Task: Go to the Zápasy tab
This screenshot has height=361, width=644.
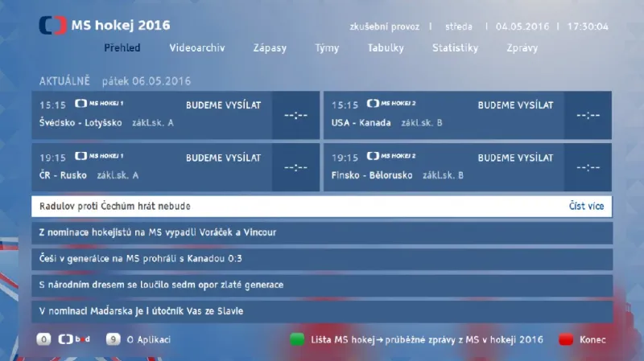Action: tap(270, 48)
